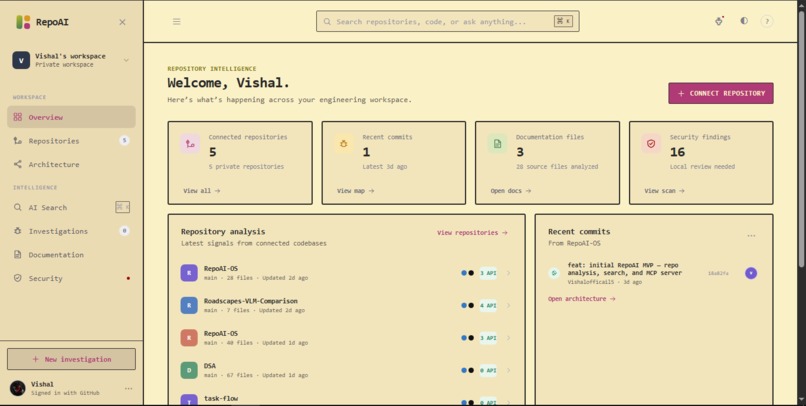This screenshot has height=406, width=806.
Task: Expand the RepoAI-OS 40 files row chevron
Action: pyautogui.click(x=509, y=338)
